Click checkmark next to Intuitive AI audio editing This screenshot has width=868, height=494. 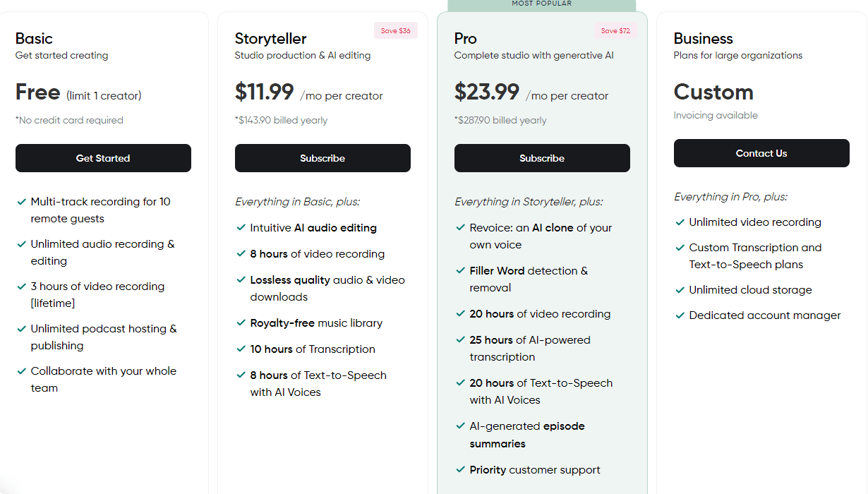click(x=241, y=228)
